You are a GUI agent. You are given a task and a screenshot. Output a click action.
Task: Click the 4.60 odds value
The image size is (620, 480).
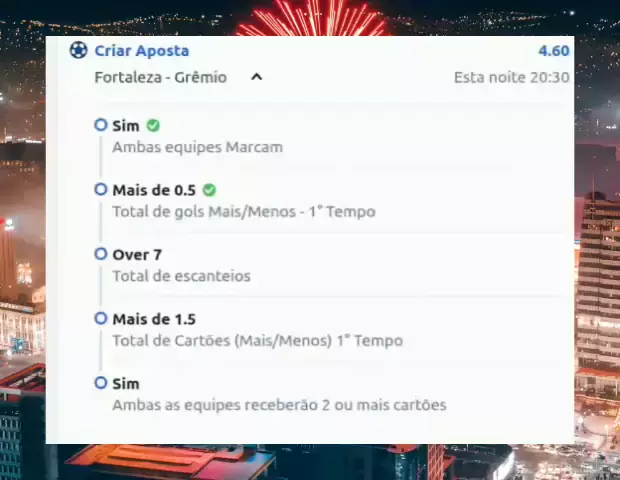[x=554, y=51]
